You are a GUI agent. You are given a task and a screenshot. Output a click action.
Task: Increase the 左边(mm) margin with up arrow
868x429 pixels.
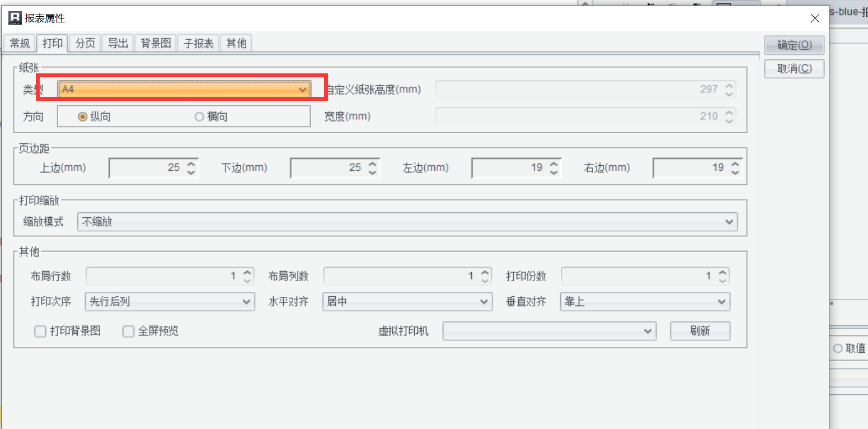tap(553, 164)
